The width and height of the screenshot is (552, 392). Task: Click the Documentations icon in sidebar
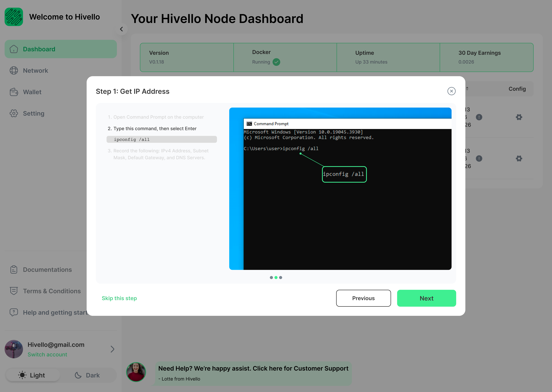point(14,269)
